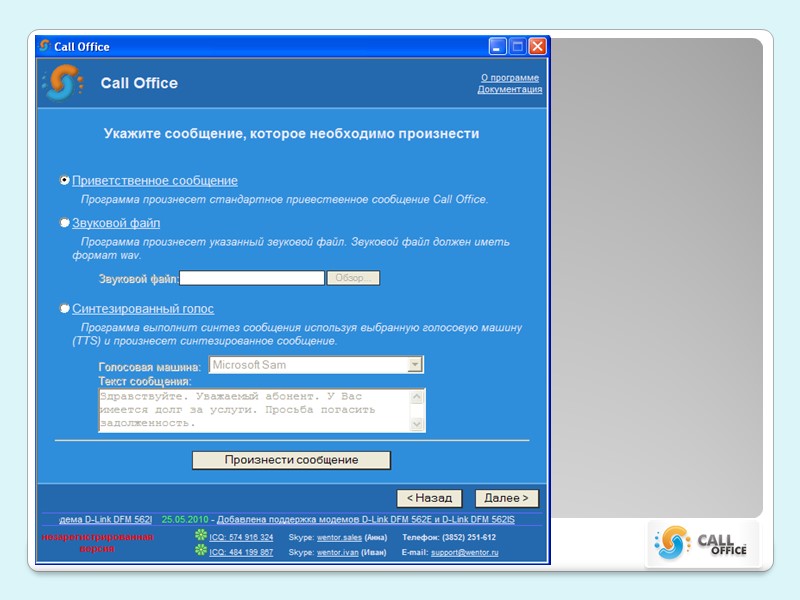Click the незарегистрированная версия red text
The width and height of the screenshot is (800, 600).
pos(97,543)
